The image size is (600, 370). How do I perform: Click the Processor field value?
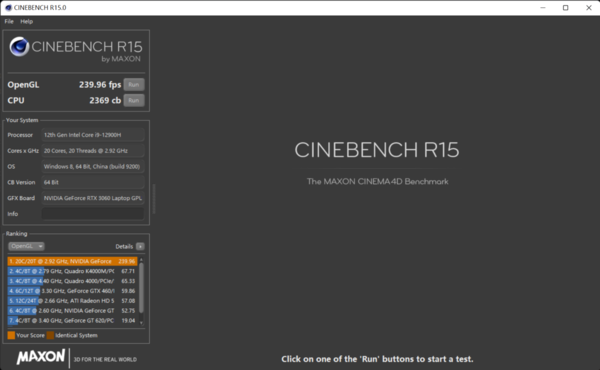click(x=93, y=135)
